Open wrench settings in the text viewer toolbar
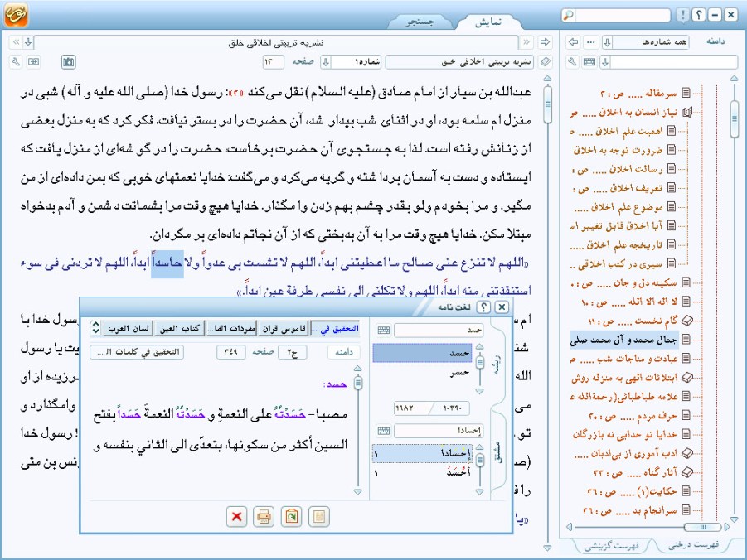 [16, 62]
